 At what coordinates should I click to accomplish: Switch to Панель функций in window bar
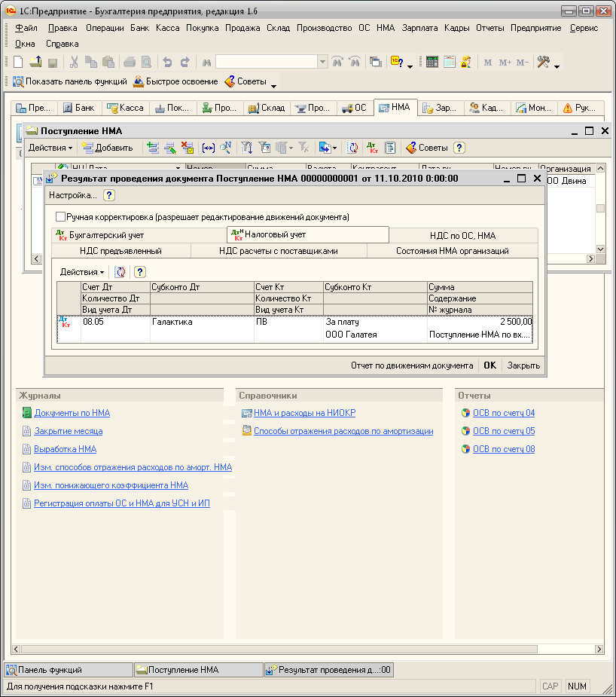pos(69,670)
